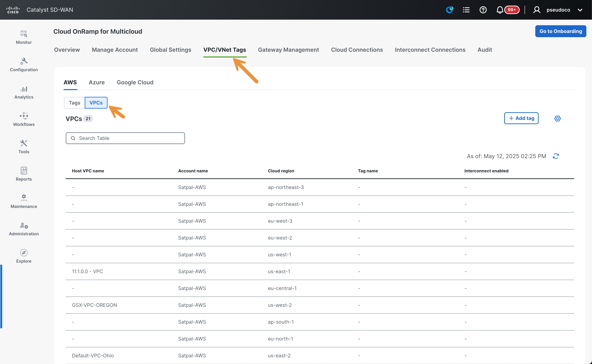Click the Cisco logo in header

(13, 10)
